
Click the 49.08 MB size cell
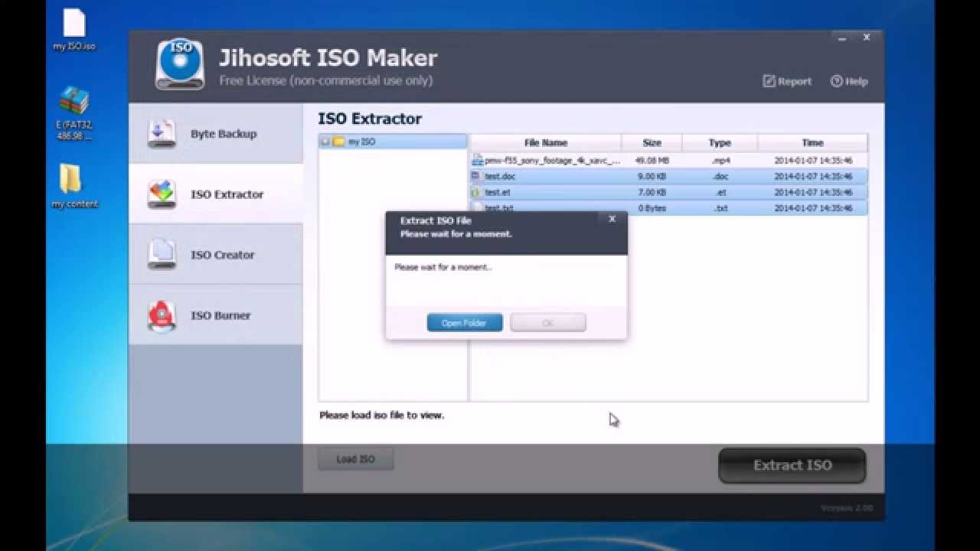(652, 161)
